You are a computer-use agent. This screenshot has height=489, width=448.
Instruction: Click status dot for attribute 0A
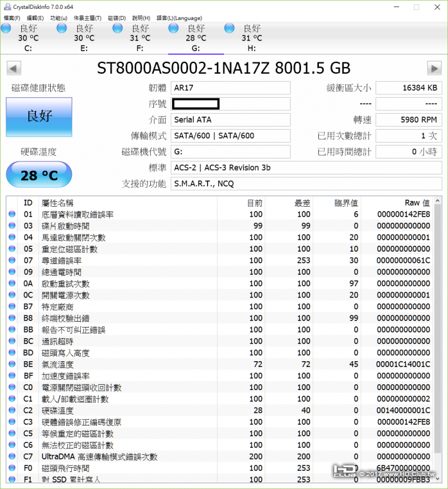(12, 283)
